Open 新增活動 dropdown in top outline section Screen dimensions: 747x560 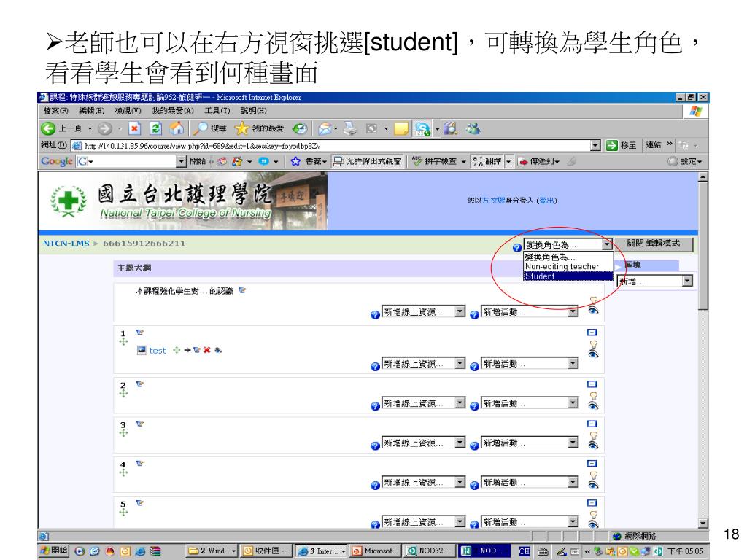(x=530, y=311)
